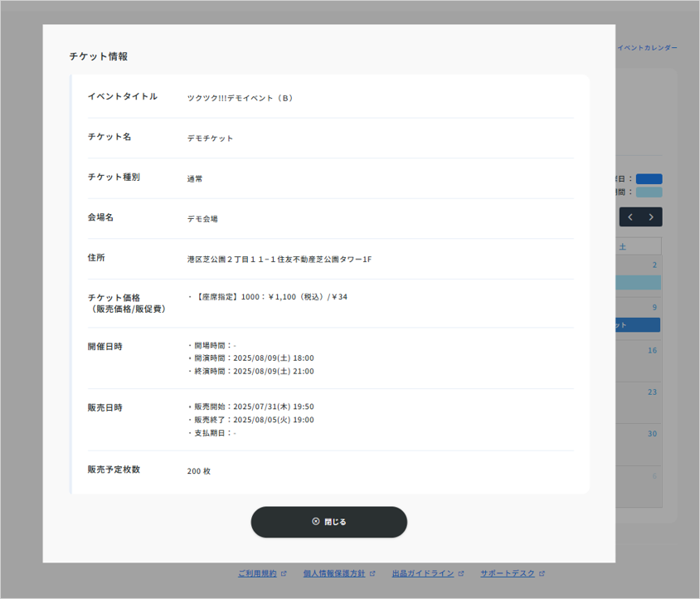Select calendar date 30
Viewport: 700px width, 599px height.
point(652,434)
